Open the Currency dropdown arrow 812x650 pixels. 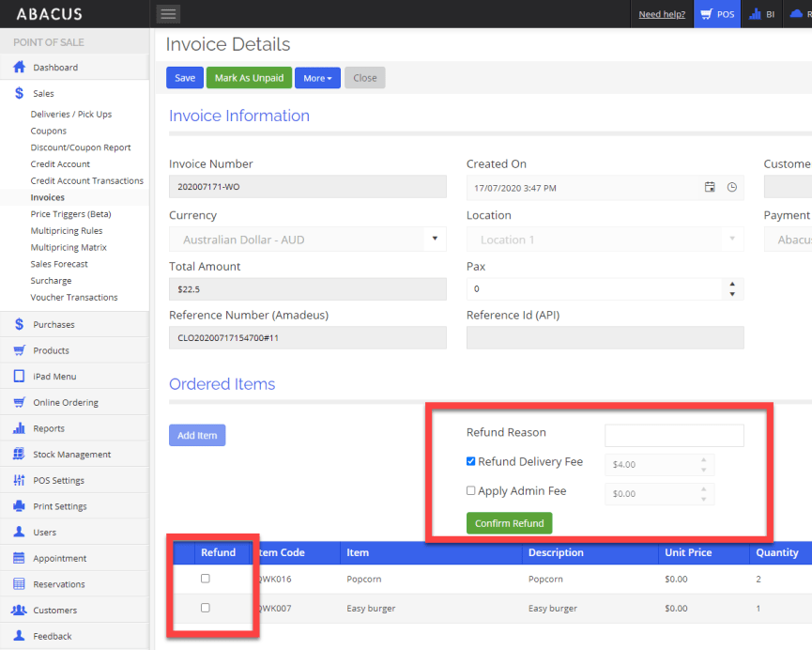tap(434, 239)
